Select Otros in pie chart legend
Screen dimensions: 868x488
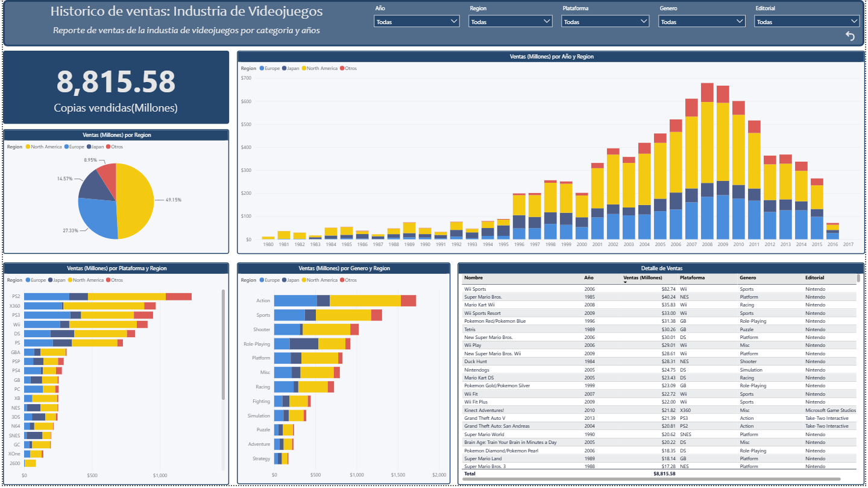click(x=115, y=147)
